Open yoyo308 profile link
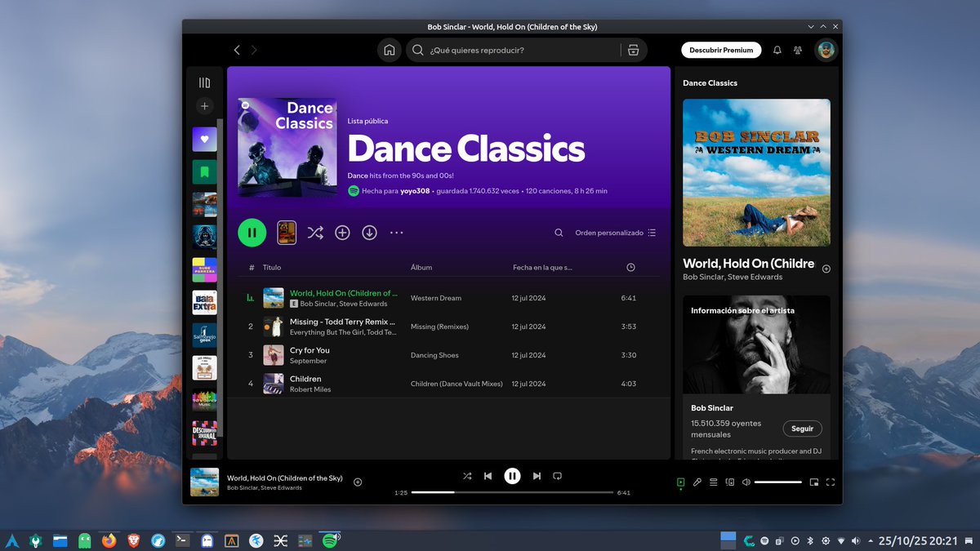The width and height of the screenshot is (980, 551). pyautogui.click(x=414, y=191)
